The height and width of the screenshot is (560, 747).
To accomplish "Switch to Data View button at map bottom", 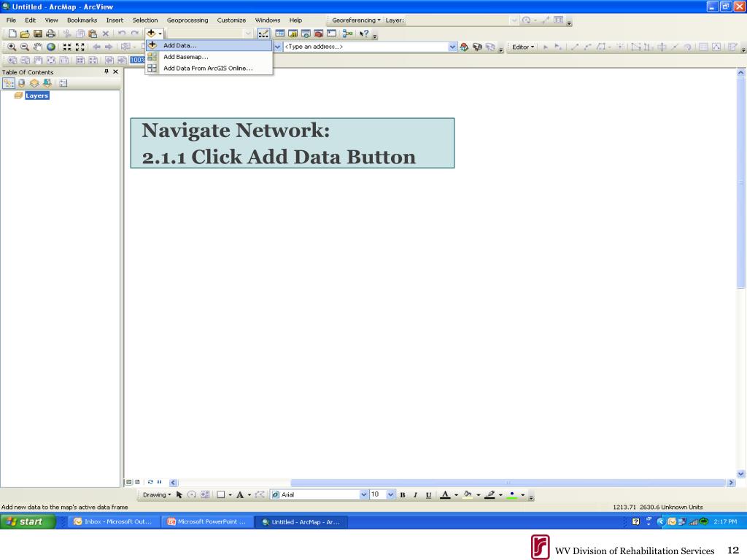I will click(x=128, y=482).
